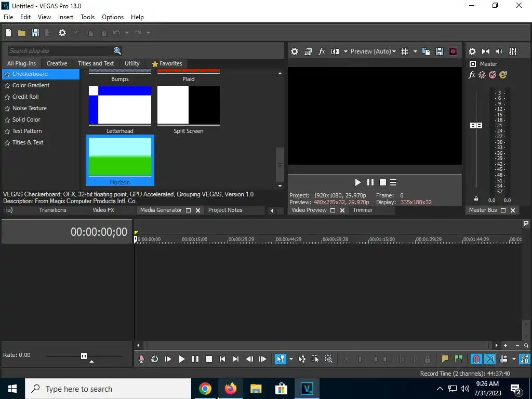
Task: Pause timeline playback
Action: click(195, 359)
